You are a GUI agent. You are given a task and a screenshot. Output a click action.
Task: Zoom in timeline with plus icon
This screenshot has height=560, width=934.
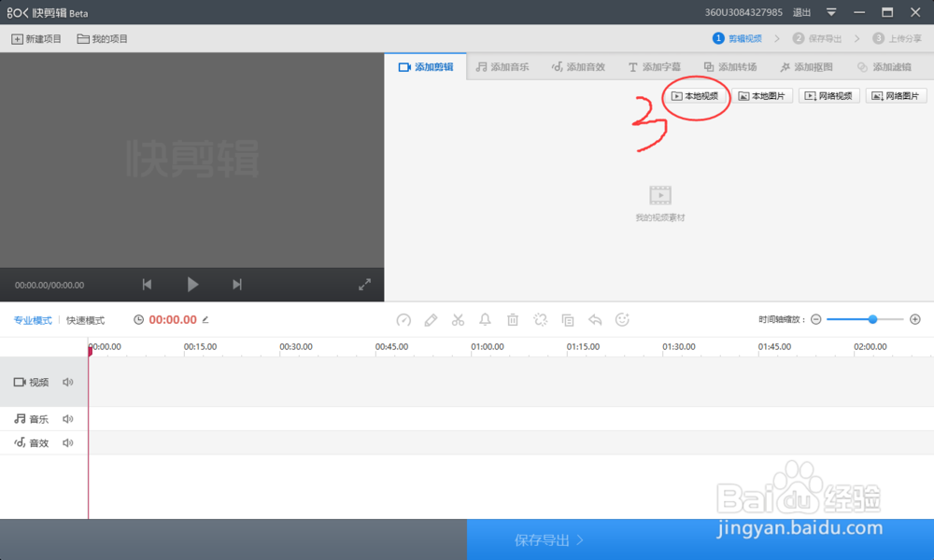point(915,319)
